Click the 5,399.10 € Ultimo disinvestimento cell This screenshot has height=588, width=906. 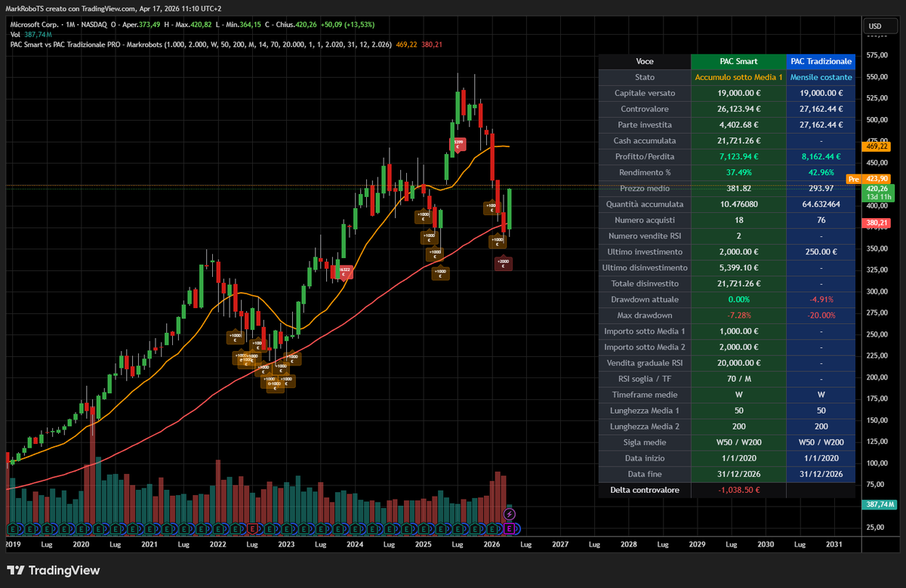point(738,267)
